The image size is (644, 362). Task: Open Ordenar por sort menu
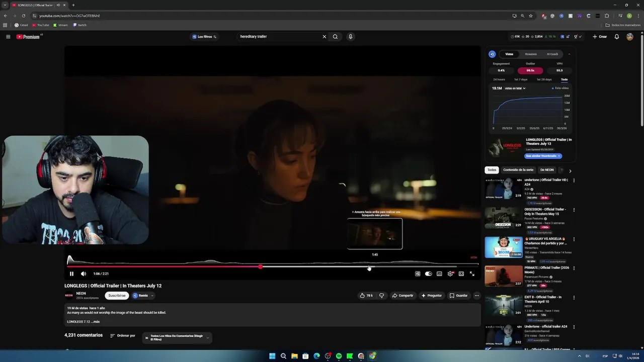coord(123,335)
